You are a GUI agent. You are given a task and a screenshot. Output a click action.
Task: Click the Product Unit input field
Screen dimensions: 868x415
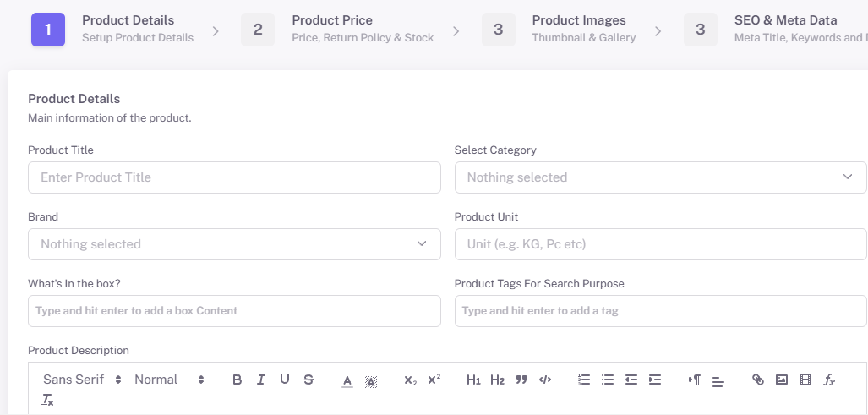pos(660,244)
